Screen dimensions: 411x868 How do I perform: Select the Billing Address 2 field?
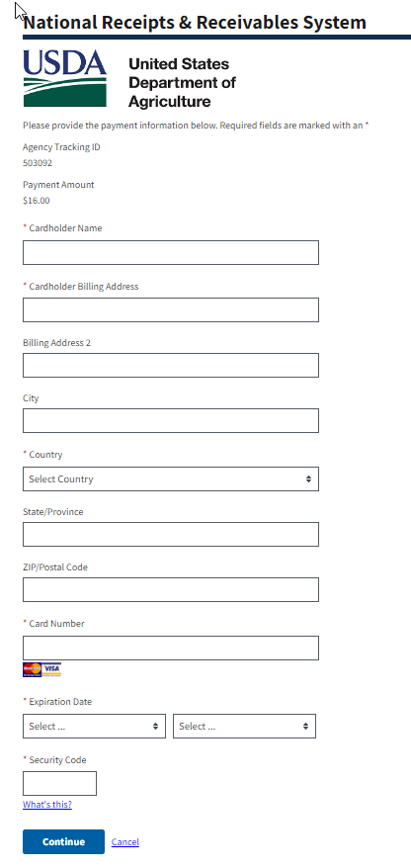[x=171, y=366]
